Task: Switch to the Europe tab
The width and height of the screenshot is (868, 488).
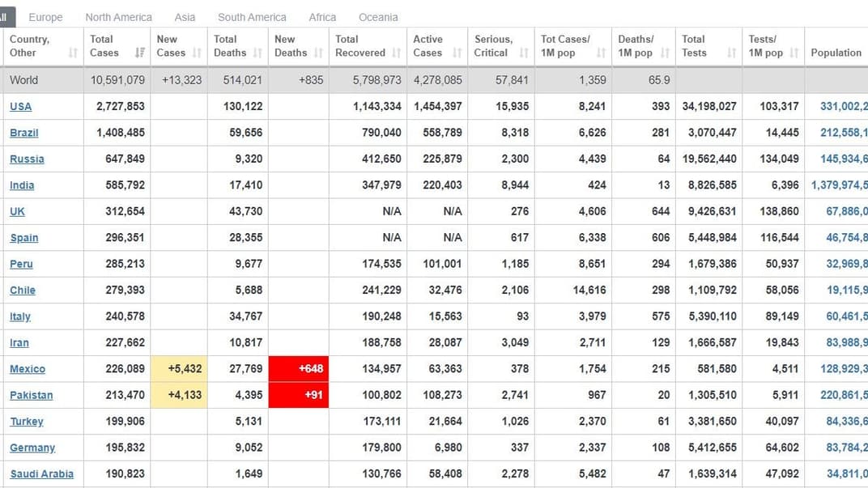Action: 45,17
